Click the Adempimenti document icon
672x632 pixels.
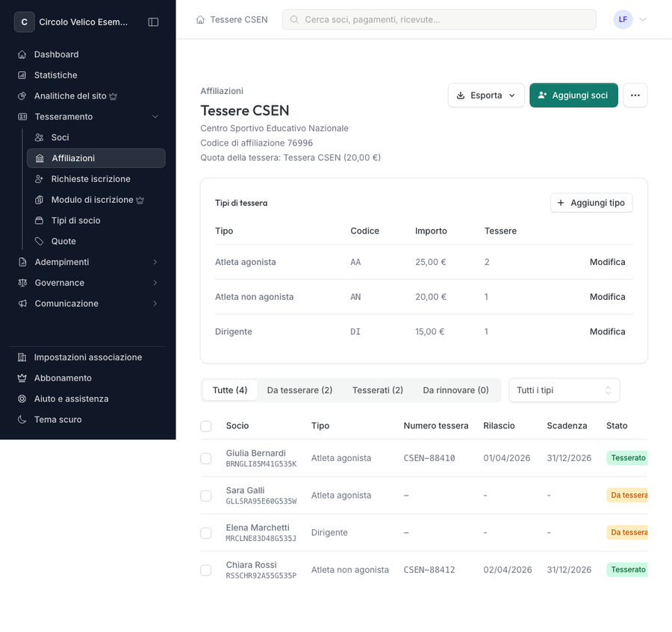click(22, 262)
